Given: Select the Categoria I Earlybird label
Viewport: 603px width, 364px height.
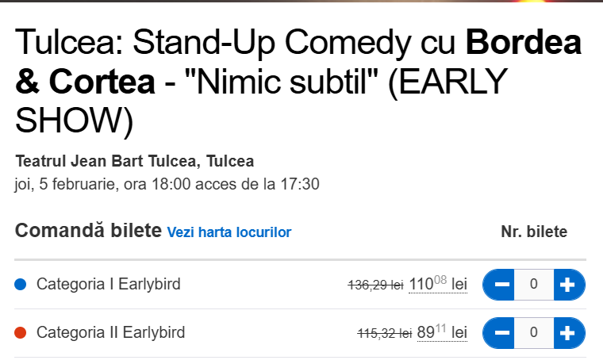Looking at the screenshot, I should 109,285.
